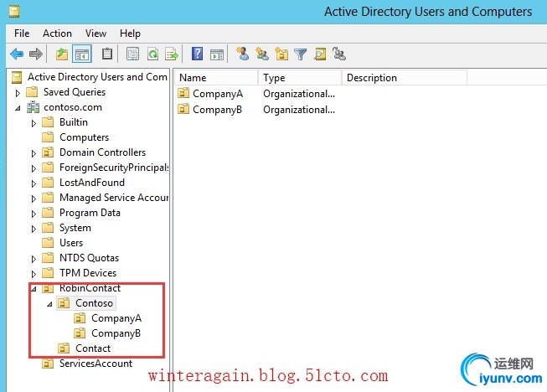Expand the TPM Devices node
Viewport: 547px width, 392px height.
(x=34, y=274)
